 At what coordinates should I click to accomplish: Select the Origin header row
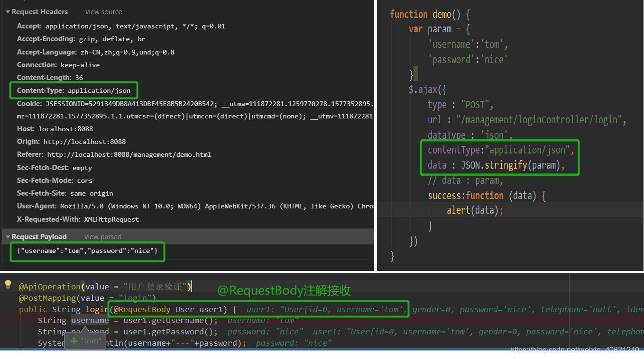pyautogui.click(x=71, y=142)
